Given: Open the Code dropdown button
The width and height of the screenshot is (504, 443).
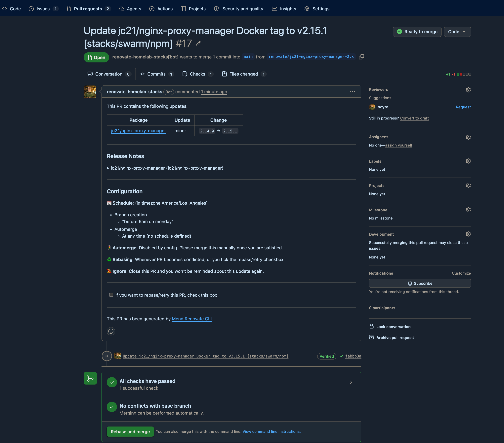Looking at the screenshot, I should coord(457,32).
